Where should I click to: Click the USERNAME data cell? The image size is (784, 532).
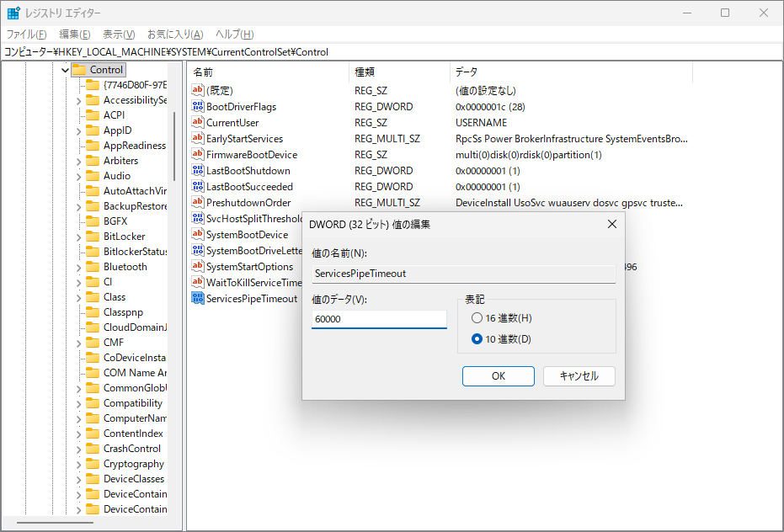tap(481, 123)
